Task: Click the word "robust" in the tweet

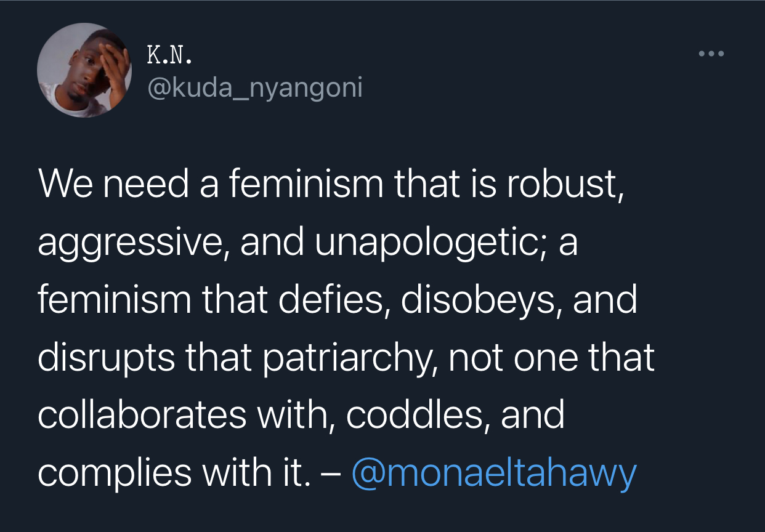Action: [563, 184]
